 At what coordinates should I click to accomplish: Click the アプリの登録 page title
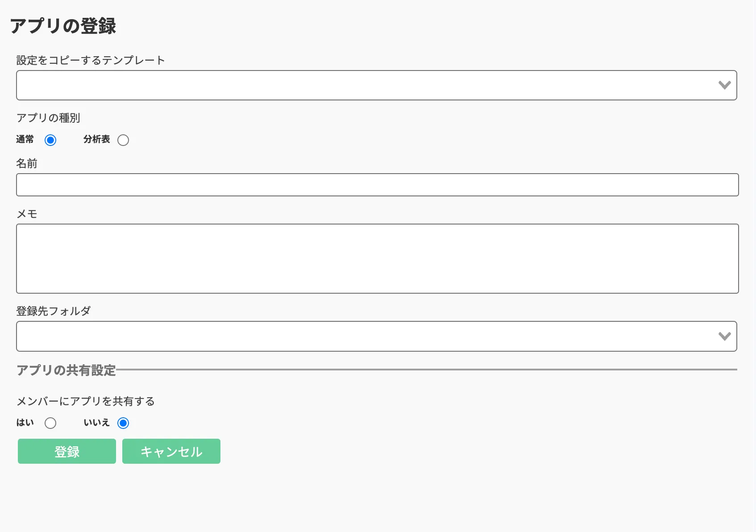click(63, 25)
